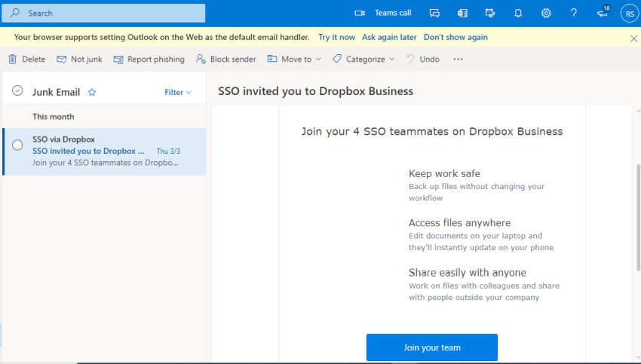Open the Teams chat icon
This screenshot has width=641, height=364.
pyautogui.click(x=434, y=13)
